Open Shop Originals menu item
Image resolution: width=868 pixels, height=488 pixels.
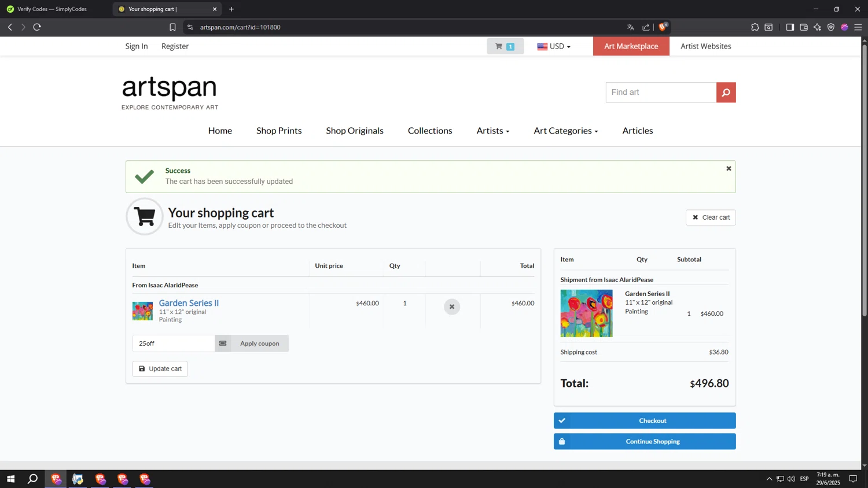[x=355, y=131]
